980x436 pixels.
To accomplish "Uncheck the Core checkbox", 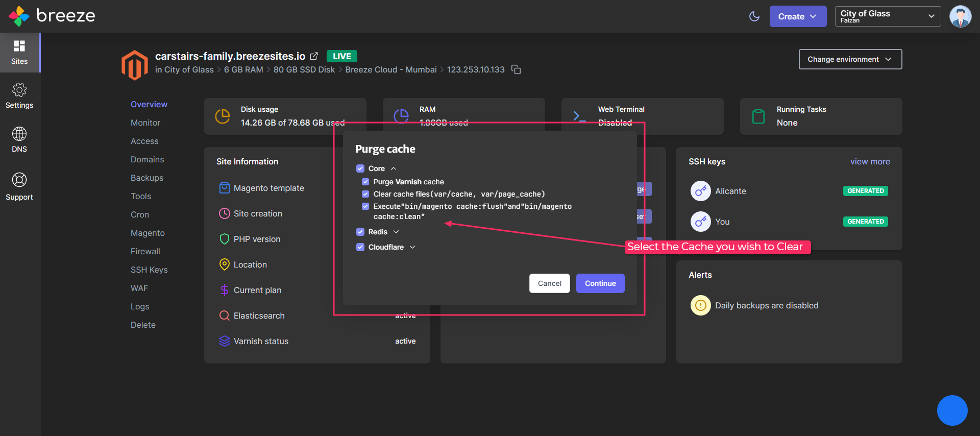I will [x=360, y=168].
